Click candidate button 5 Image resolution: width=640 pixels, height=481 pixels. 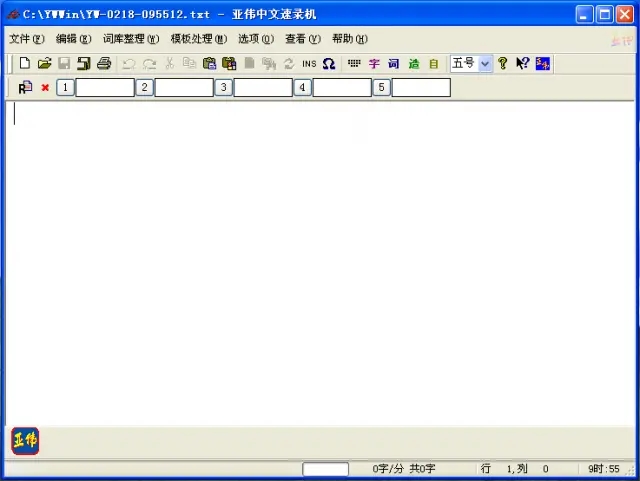coord(381,87)
